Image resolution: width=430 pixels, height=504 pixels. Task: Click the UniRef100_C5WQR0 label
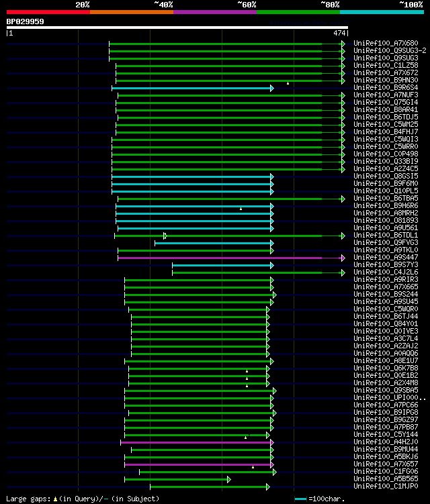[x=386, y=309]
